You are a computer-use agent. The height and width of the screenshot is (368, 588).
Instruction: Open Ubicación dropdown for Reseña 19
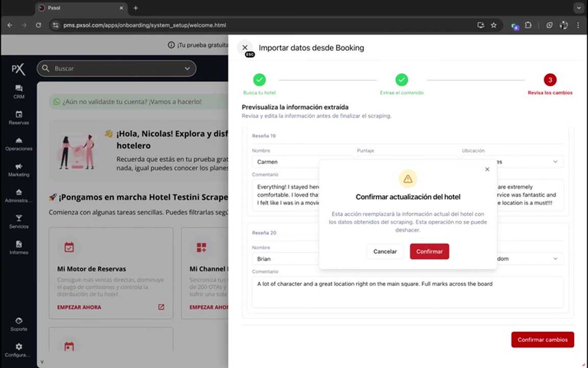point(555,162)
